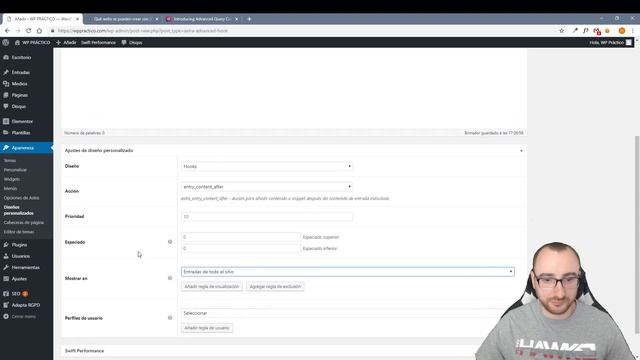Go back in browser history
The height and width of the screenshot is (360, 640).
tap(7, 31)
